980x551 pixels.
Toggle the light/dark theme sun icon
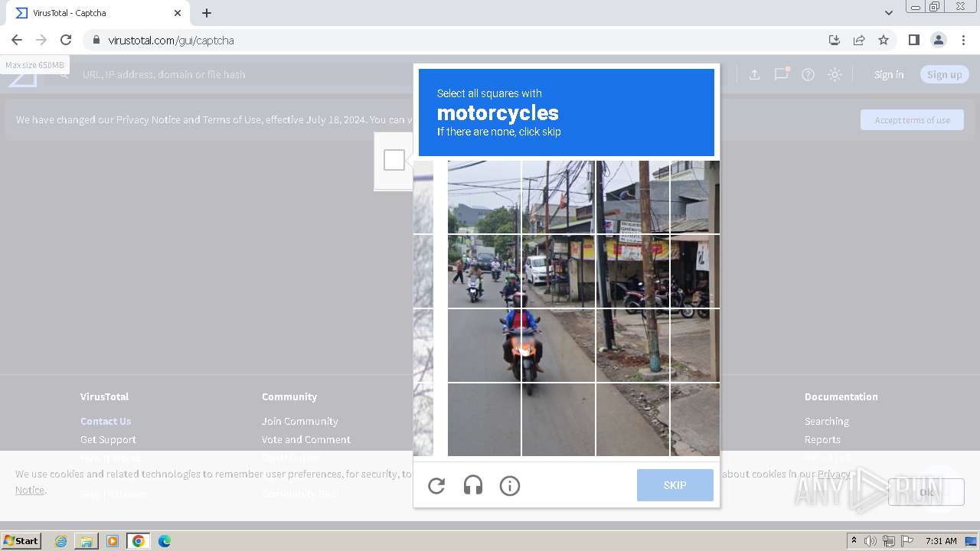tap(835, 74)
